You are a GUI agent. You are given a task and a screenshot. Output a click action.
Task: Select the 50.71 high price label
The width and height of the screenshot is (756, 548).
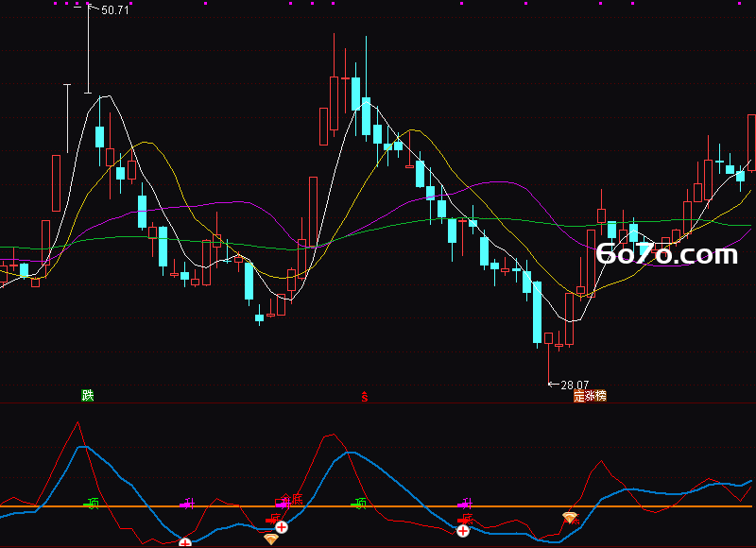coord(115,10)
